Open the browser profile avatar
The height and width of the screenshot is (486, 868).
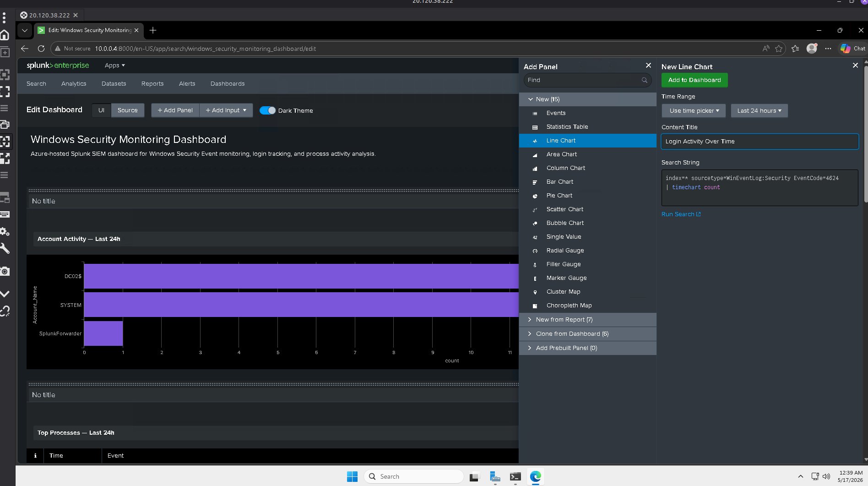click(812, 48)
